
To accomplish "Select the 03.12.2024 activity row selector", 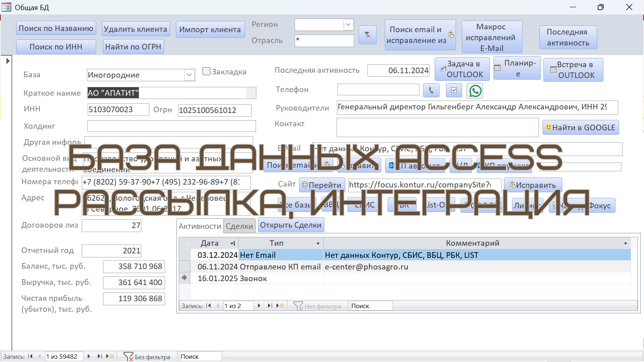I will point(185,255).
